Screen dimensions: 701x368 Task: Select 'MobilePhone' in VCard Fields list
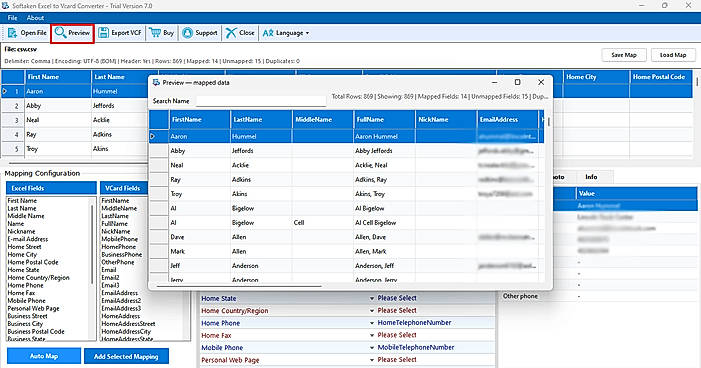118,239
